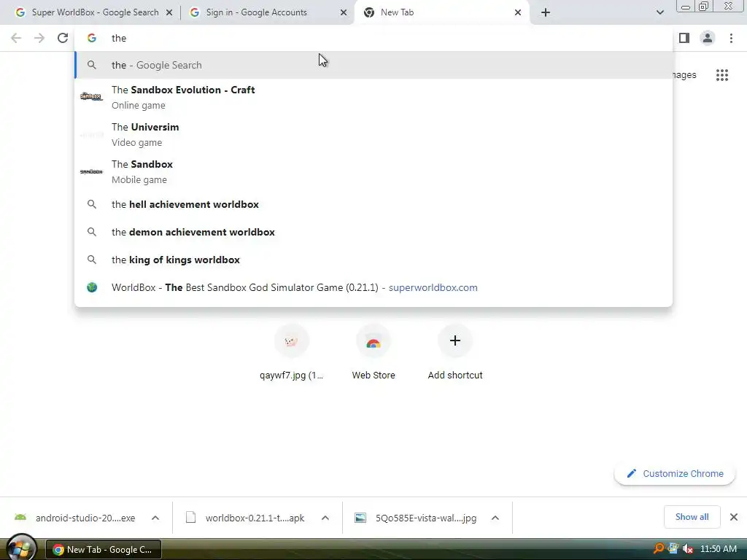Open the Chrome profile avatar
Screen dimensions: 747x560
tap(708, 38)
